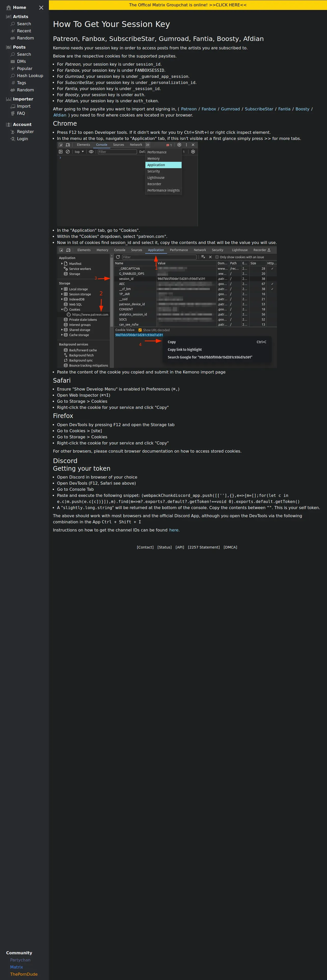Click the 'Safari' section heading

(x=62, y=380)
